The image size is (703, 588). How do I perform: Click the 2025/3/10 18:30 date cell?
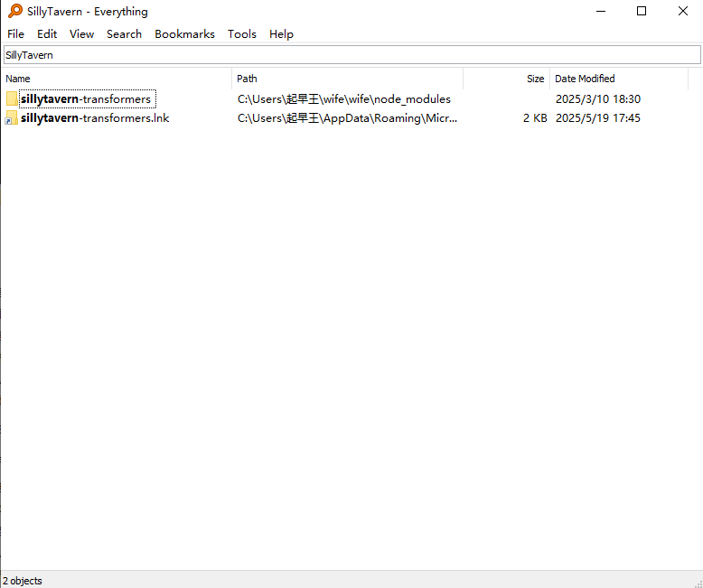click(x=598, y=99)
